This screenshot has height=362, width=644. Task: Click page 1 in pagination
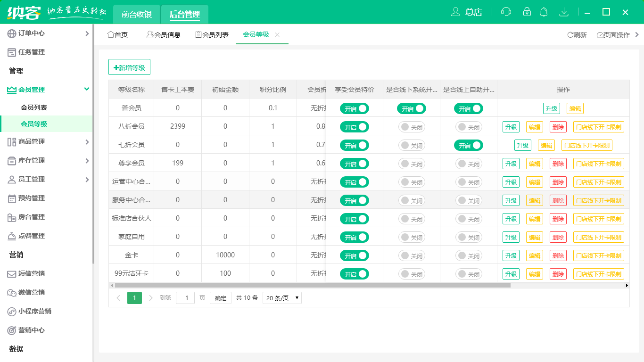pyautogui.click(x=134, y=298)
